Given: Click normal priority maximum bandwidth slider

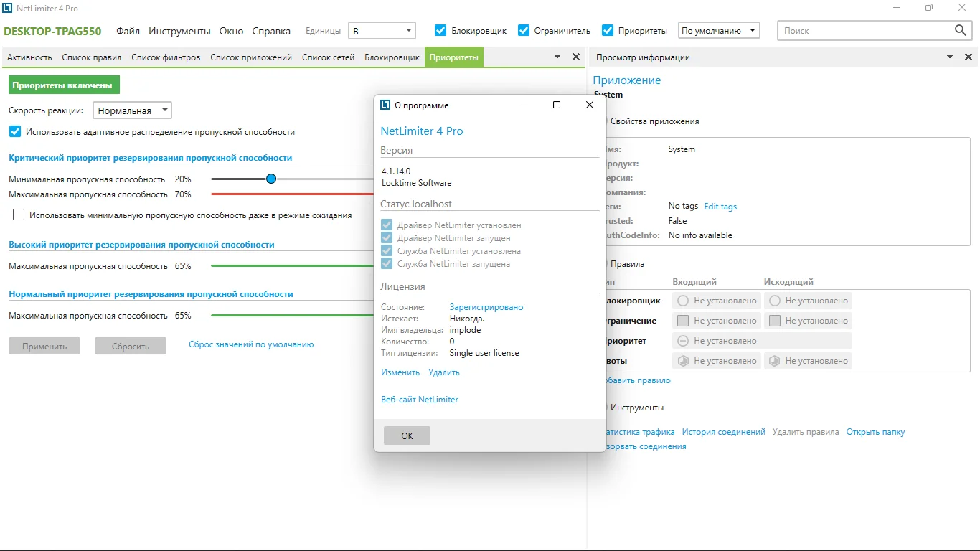Looking at the screenshot, I should click(293, 315).
